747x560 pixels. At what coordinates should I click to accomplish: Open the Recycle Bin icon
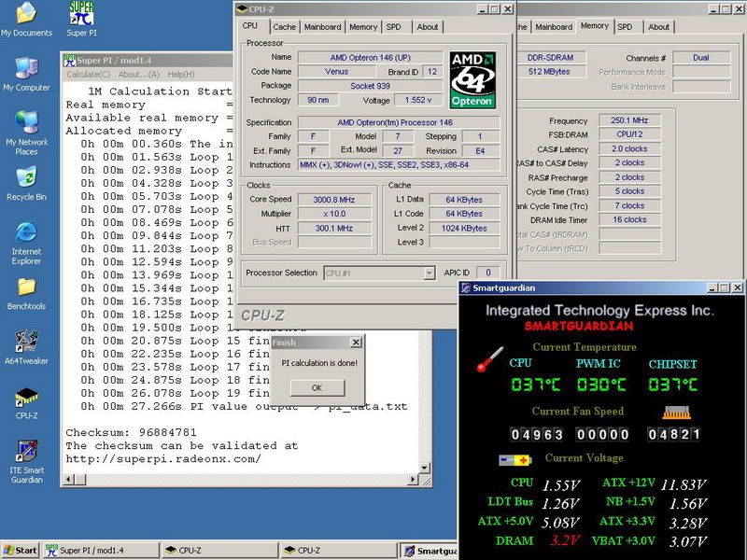(x=26, y=178)
